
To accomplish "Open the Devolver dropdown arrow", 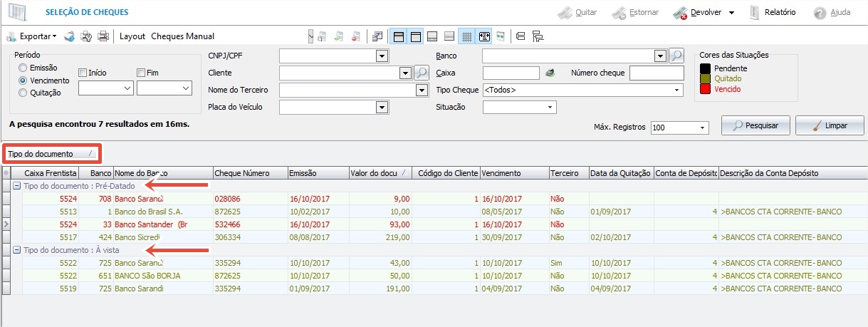I will [731, 13].
